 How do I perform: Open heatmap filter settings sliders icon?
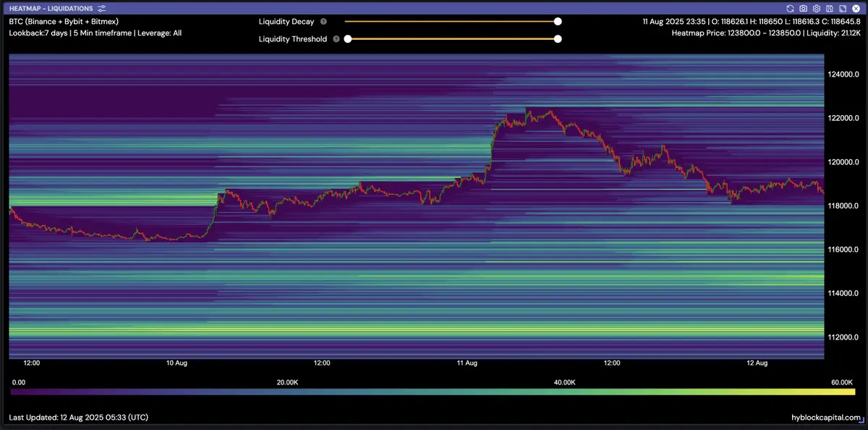click(x=102, y=8)
